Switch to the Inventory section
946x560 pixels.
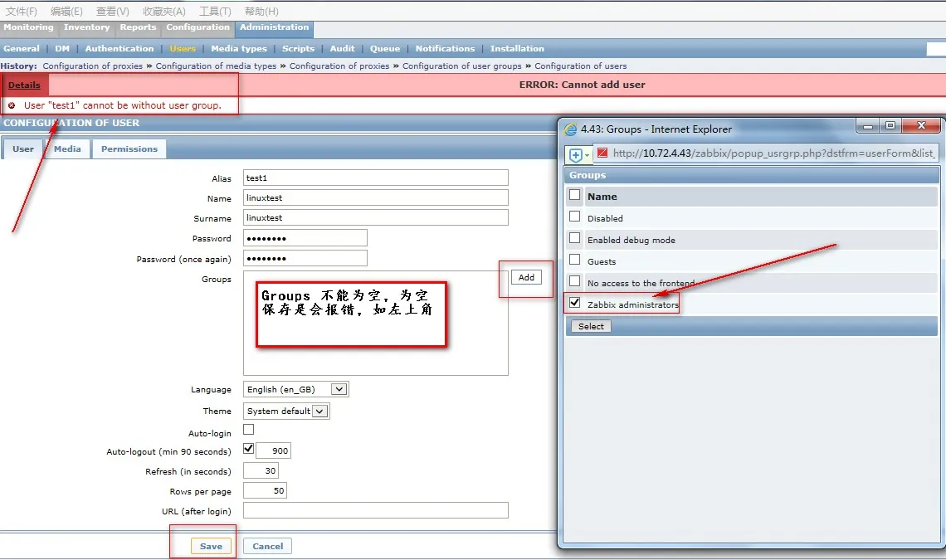click(x=87, y=27)
